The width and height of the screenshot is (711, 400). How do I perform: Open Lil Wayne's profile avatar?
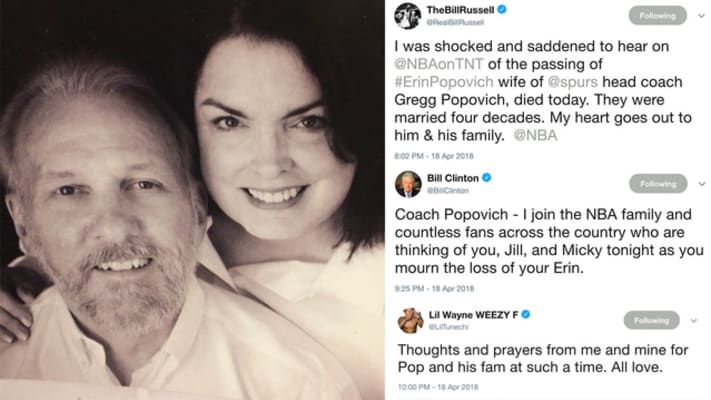407,320
